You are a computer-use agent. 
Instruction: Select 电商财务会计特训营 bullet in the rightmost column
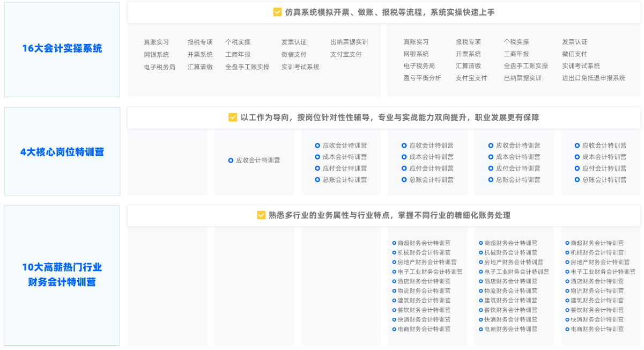point(567,329)
